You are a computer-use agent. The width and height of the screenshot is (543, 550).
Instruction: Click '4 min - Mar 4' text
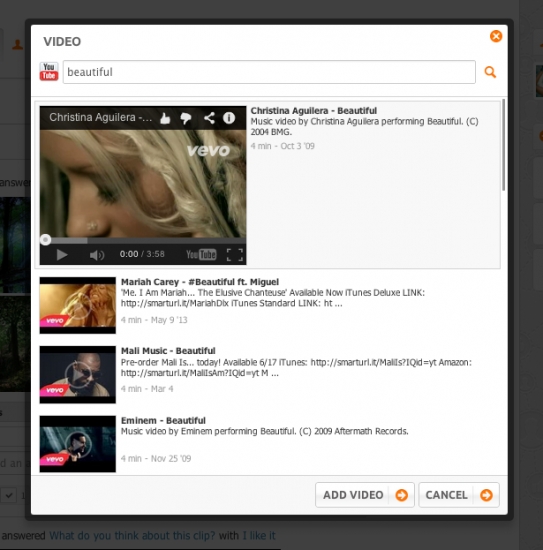point(147,389)
